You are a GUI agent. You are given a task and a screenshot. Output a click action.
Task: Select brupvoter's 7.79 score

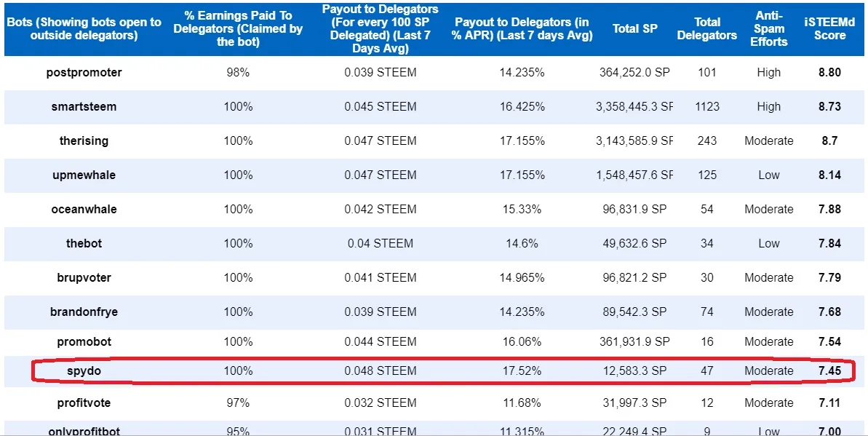click(x=830, y=277)
